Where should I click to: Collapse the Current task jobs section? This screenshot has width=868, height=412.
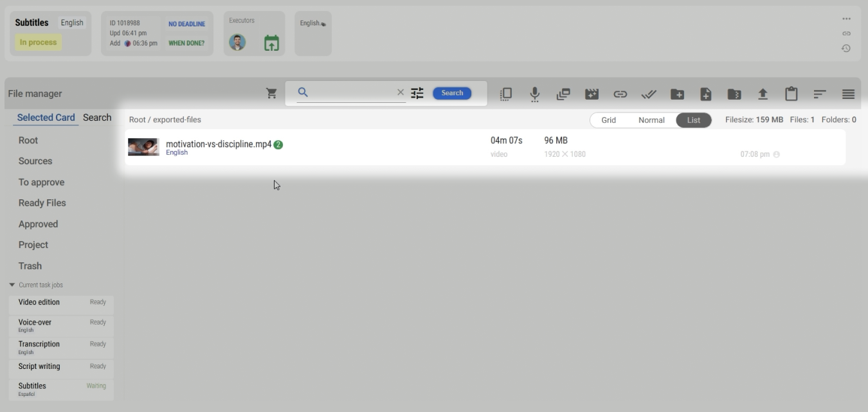pos(12,285)
